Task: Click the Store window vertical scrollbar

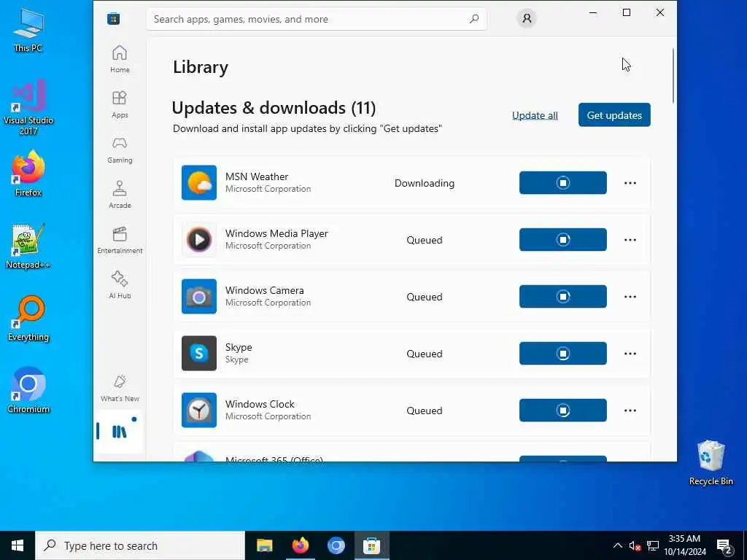Action: pos(673,75)
